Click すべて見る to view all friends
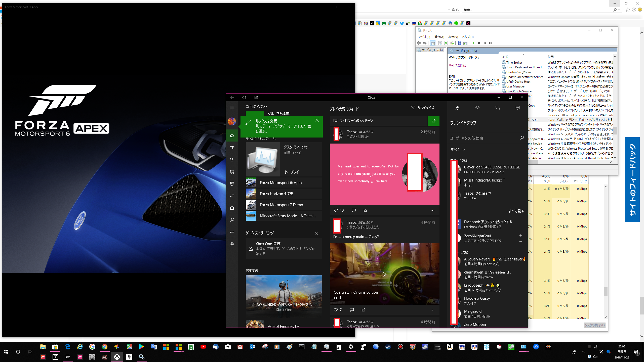Image resolution: width=644 pixels, height=362 pixels. click(x=514, y=211)
